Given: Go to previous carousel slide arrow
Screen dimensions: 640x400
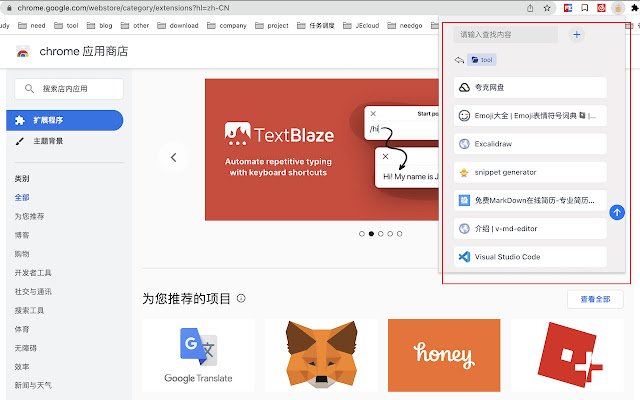Looking at the screenshot, I should tap(173, 157).
